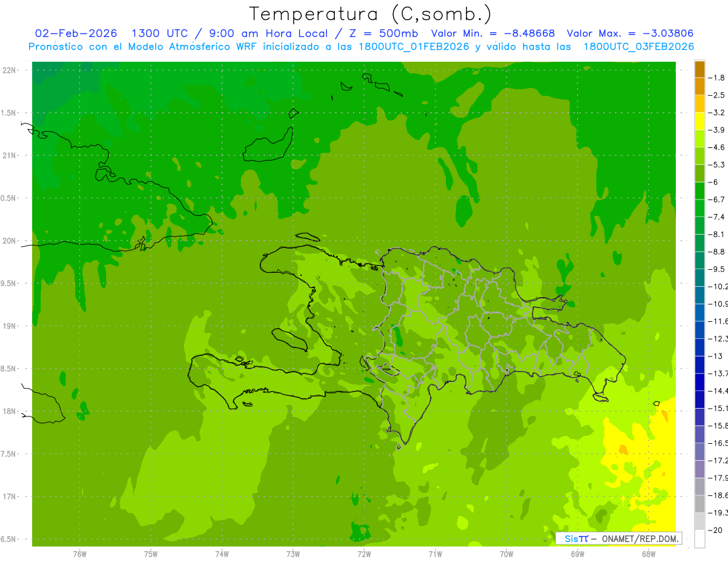The image size is (728, 562).
Task: Click the '-6.7' colorbar label
Action: 716,199
